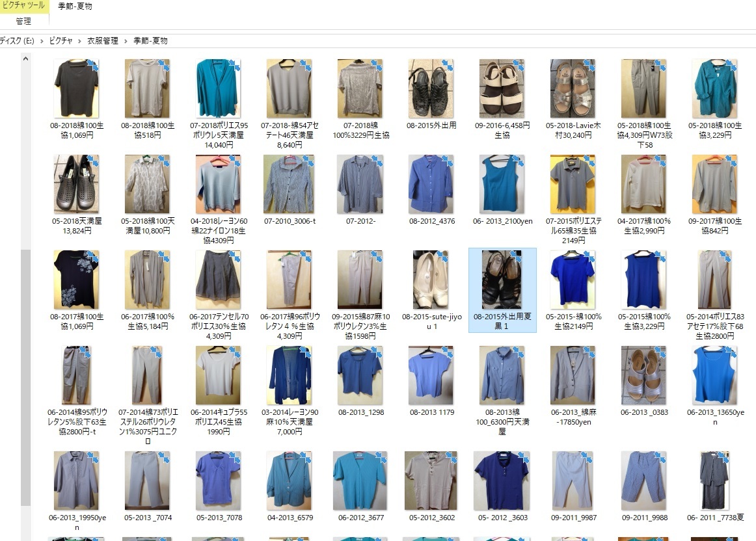This screenshot has height=541, width=756.
Task: Select grey cardigan 06-2017綿100%生協5,184円
Action: (x=148, y=280)
